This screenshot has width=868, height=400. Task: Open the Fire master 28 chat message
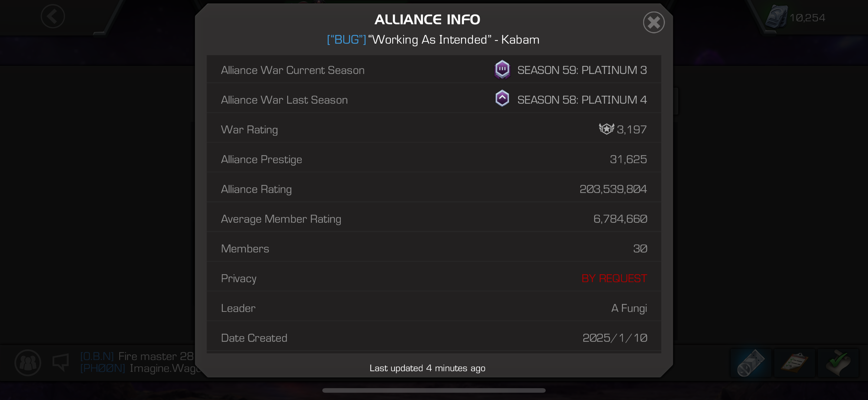pyautogui.click(x=137, y=356)
